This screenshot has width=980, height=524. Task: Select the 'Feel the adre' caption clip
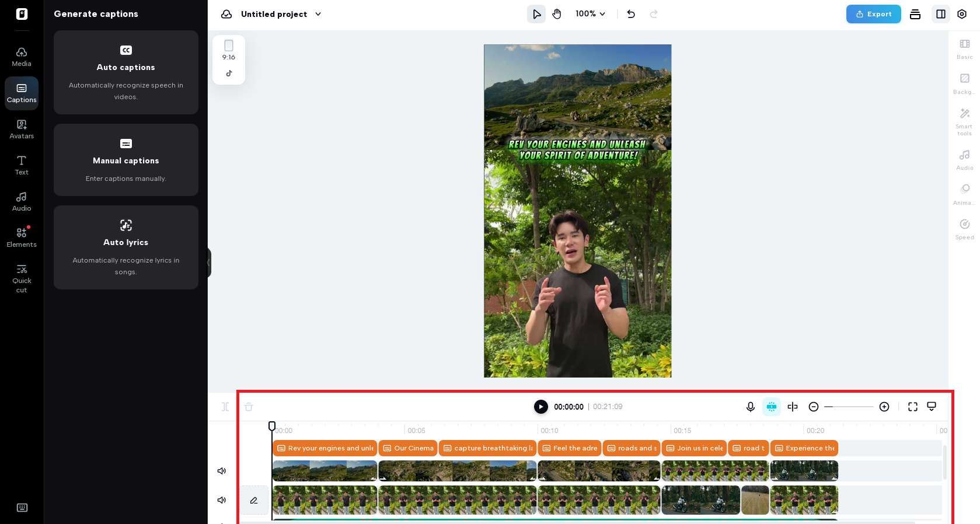pos(569,448)
